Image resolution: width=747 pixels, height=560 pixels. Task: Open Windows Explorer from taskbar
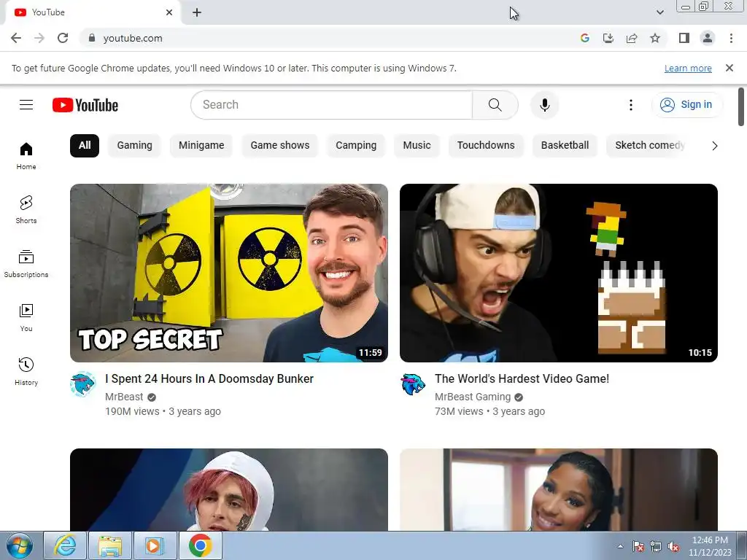(109, 545)
